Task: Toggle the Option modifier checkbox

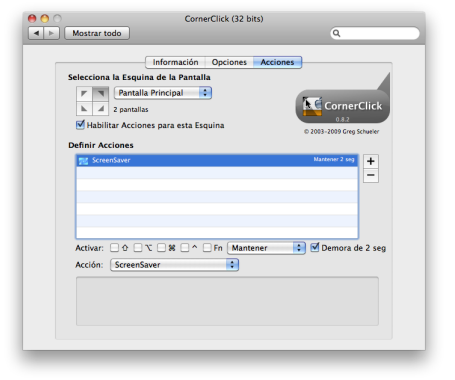Action: [138, 248]
